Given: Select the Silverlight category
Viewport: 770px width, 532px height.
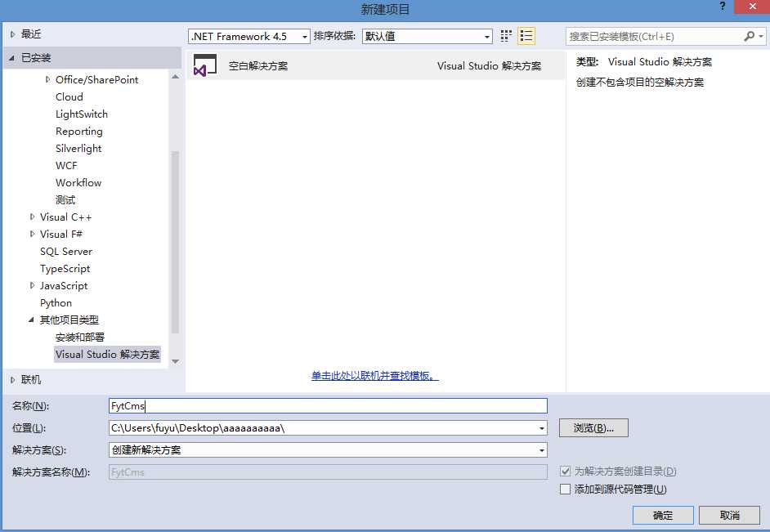Looking at the screenshot, I should 78,148.
